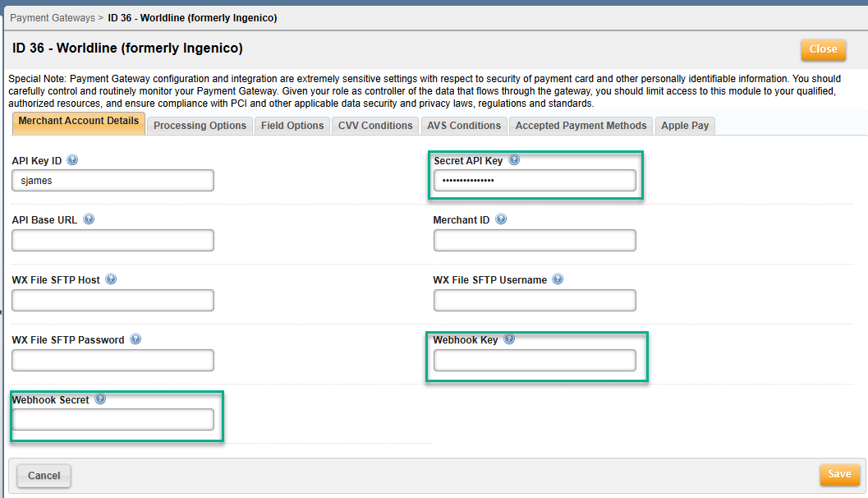Viewport: 868px width, 498px height.
Task: Open Accepted Payment Methods tab
Action: point(581,126)
